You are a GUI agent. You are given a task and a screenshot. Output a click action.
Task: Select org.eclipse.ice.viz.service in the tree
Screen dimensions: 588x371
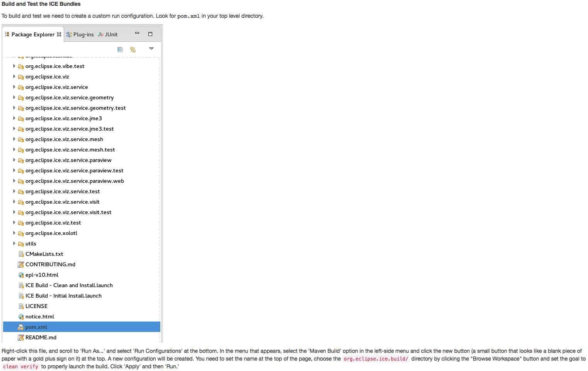(57, 87)
